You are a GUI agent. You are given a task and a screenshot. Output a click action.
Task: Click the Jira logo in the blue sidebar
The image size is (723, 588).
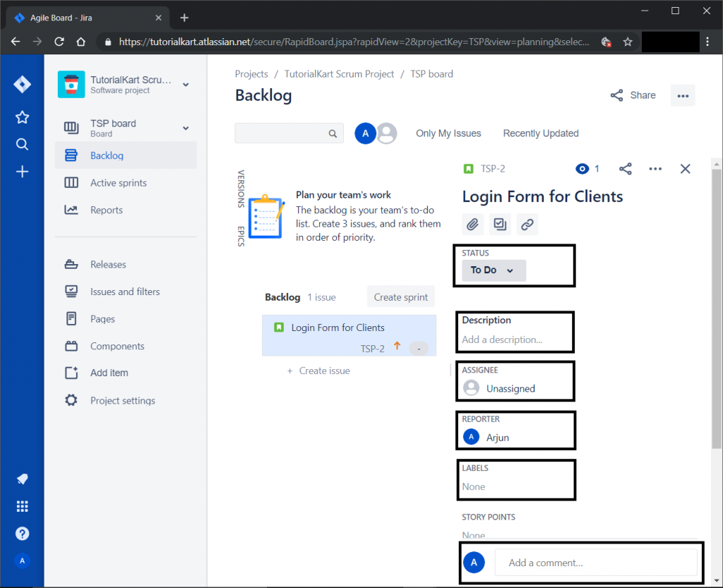(x=22, y=84)
